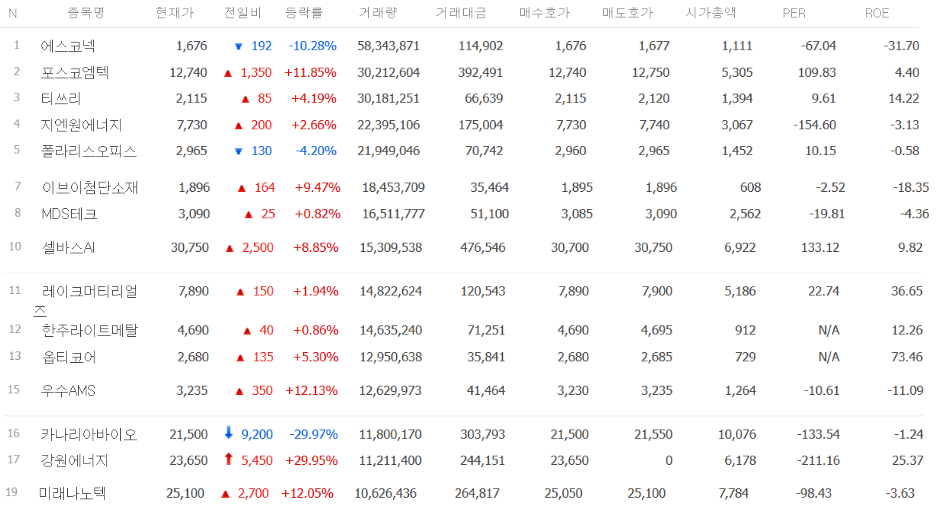Open stock 지엔원에너지 link
This screenshot has width=940, height=513.
coord(82,125)
